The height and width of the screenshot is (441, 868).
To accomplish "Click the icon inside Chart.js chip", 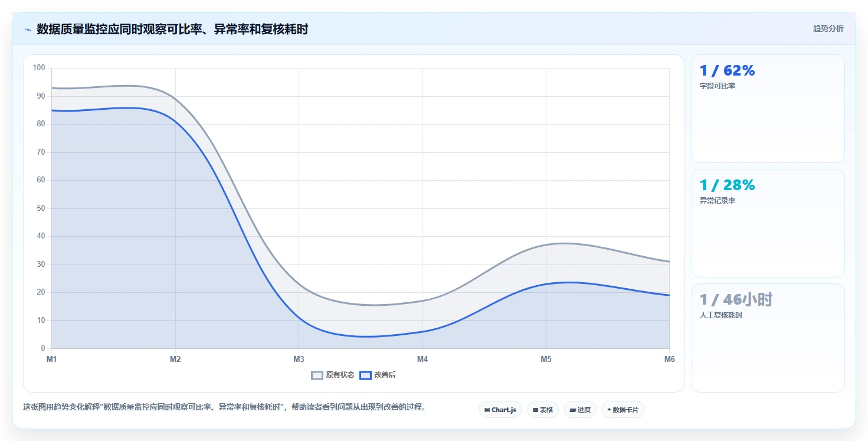I will 487,410.
